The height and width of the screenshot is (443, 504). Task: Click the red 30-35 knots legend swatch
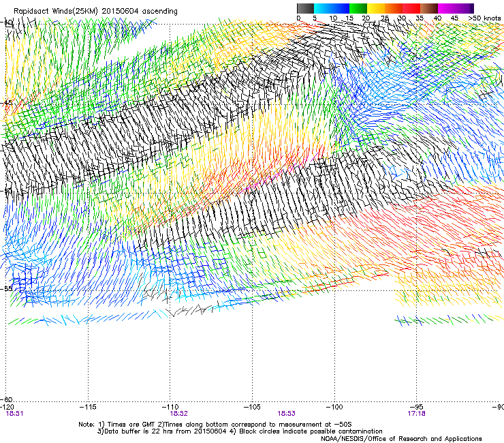(x=411, y=8)
